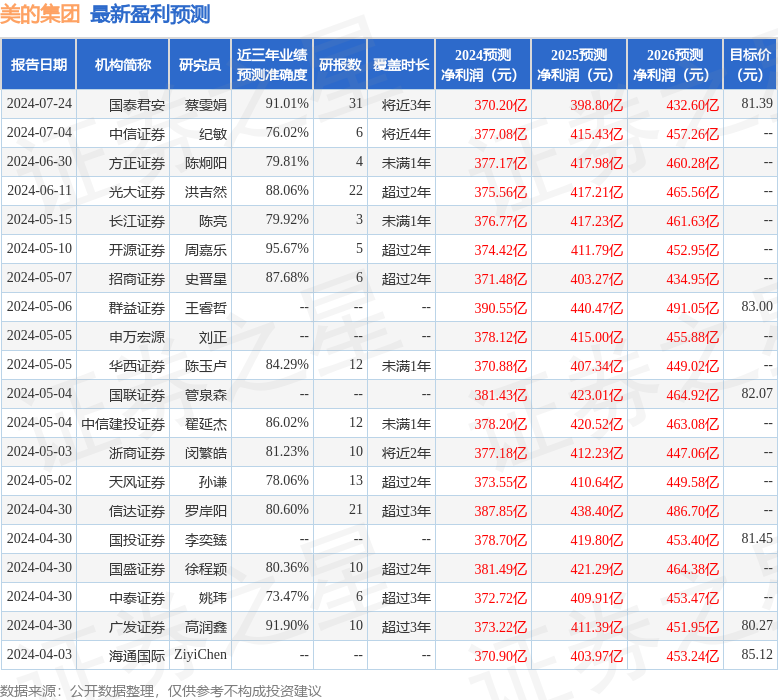This screenshot has height=700, width=778.
Task: Click the 最新盈利预测 heading
Action: point(150,14)
